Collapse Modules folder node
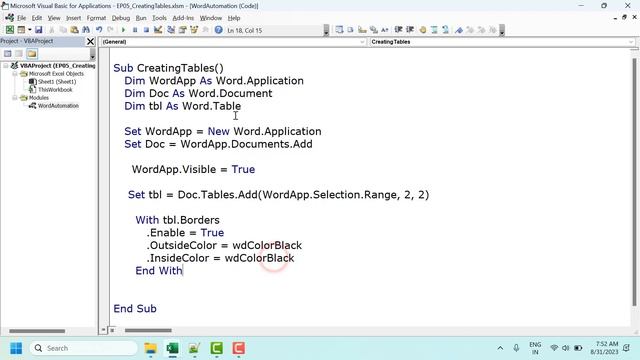 pos(15,98)
